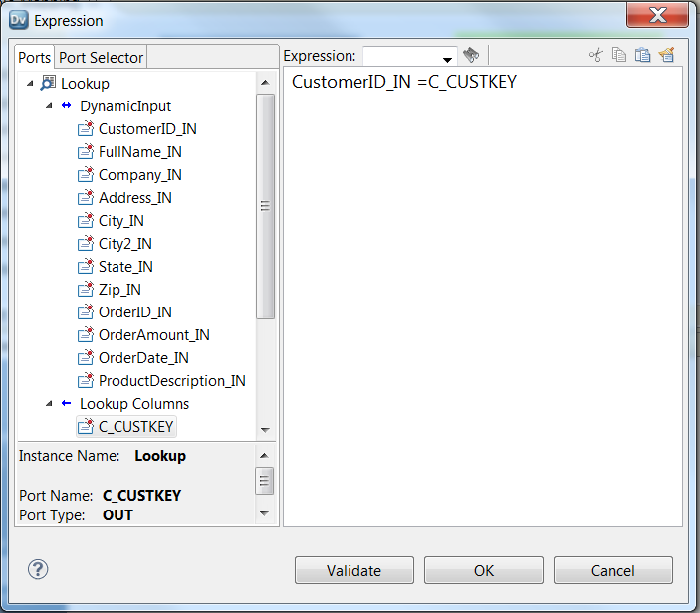
Task: Select the OrderAmount_IN port
Action: [x=153, y=335]
